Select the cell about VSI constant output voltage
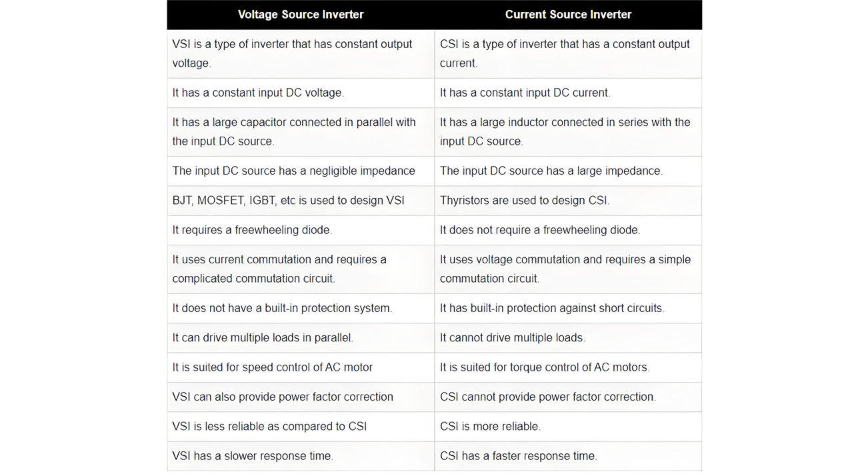Viewport: 868px width, 476px height. pos(301,53)
